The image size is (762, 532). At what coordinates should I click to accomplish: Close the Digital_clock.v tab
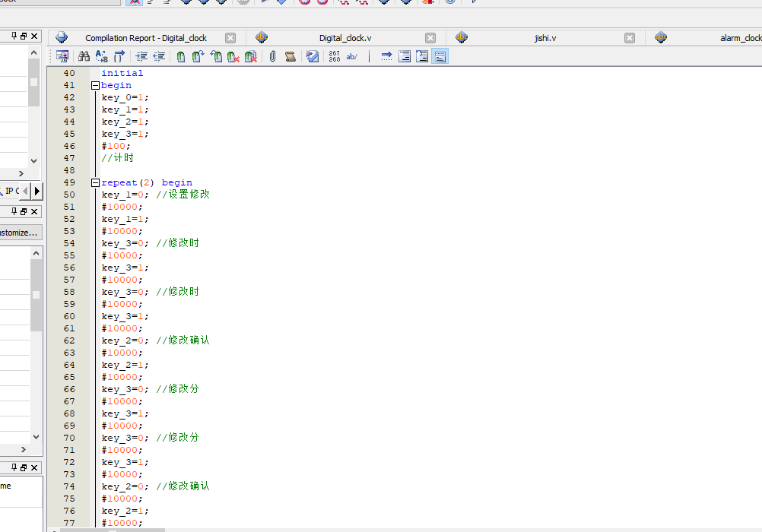point(430,38)
